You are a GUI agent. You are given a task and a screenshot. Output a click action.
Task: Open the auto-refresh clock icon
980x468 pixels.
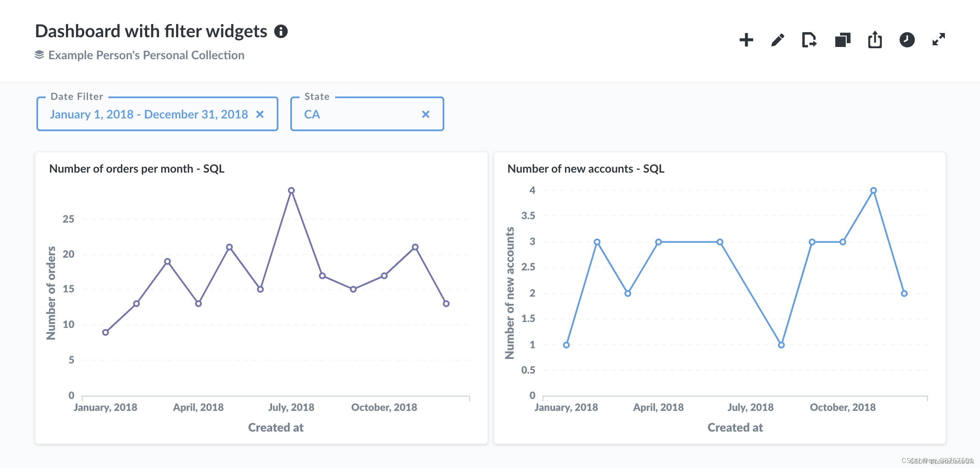(907, 40)
